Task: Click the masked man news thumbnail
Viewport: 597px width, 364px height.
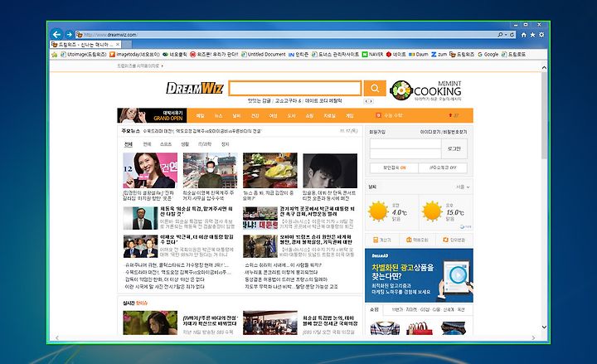Action: 210,170
